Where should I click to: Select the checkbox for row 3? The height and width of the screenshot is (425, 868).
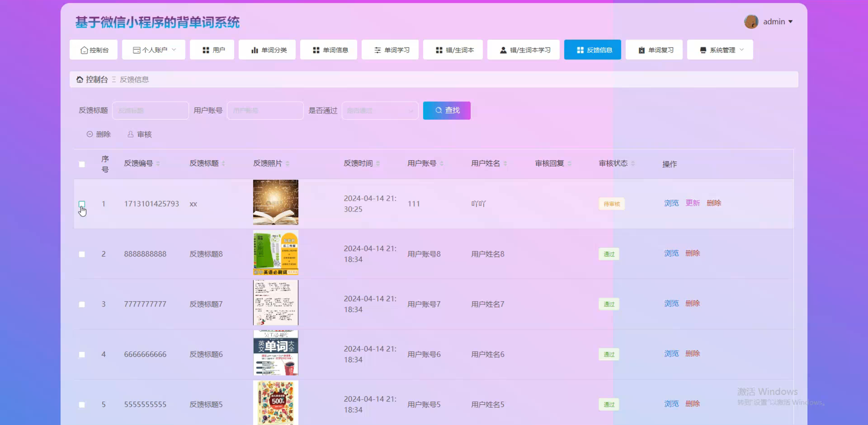[x=82, y=304]
